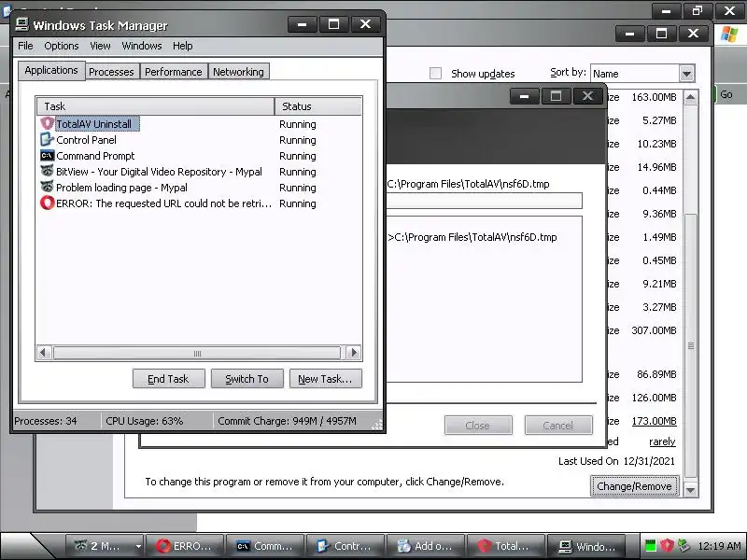Click the green CPU meter tray icon
The image size is (747, 560).
pyautogui.click(x=650, y=546)
